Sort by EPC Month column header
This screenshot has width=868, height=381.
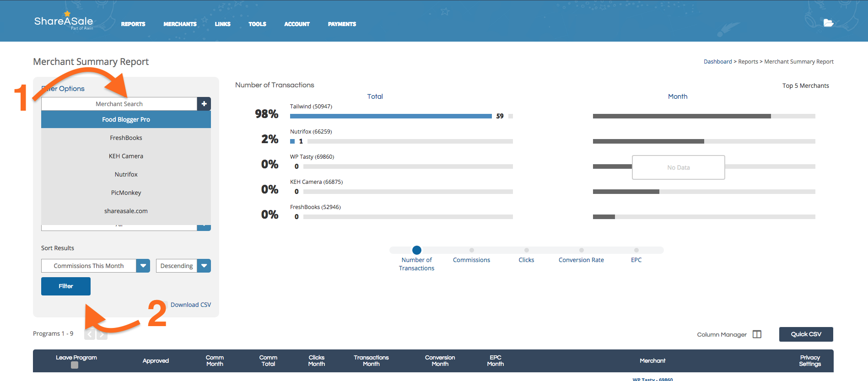(x=495, y=361)
